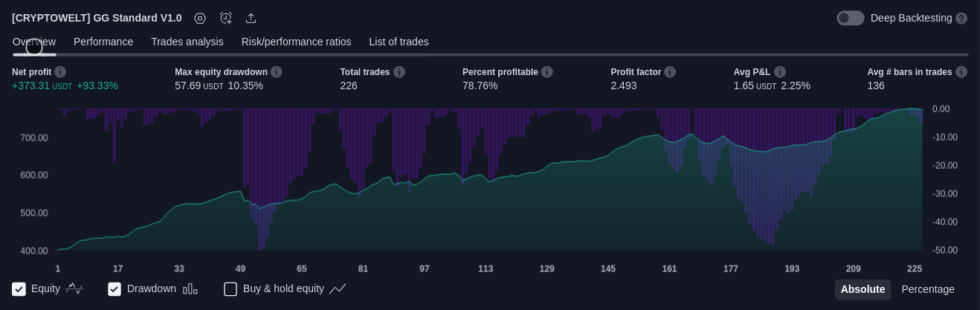This screenshot has width=980, height=310.
Task: Click the Avg # bars in trades info icon
Action: pyautogui.click(x=961, y=72)
